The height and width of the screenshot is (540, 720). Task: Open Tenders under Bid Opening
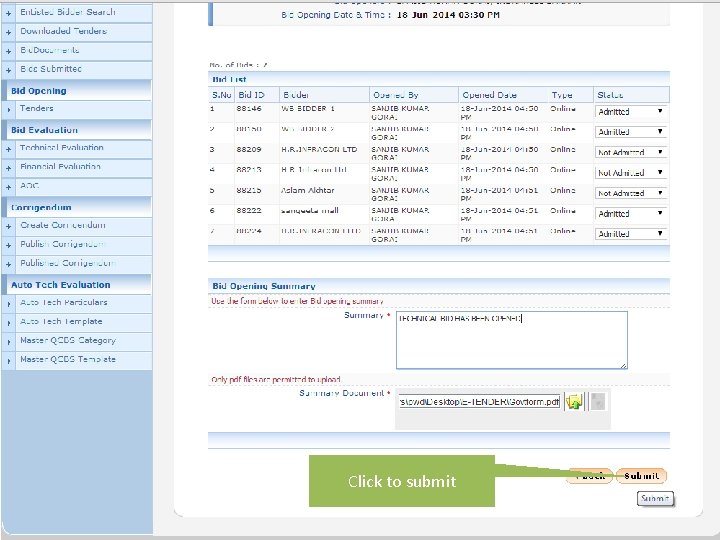[x=37, y=108]
